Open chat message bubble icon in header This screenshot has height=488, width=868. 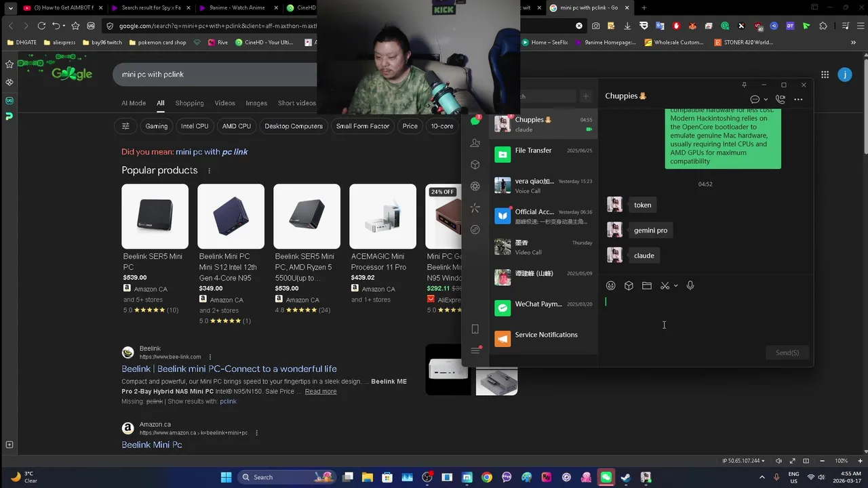(x=755, y=99)
